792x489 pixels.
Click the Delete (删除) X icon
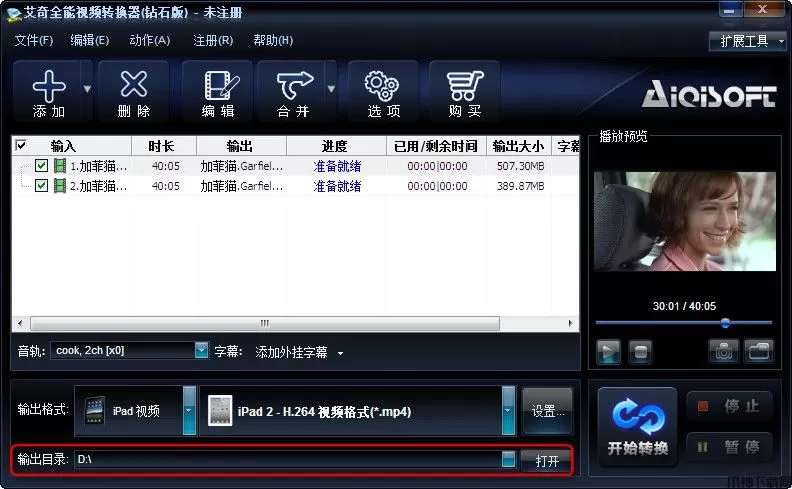tap(133, 84)
